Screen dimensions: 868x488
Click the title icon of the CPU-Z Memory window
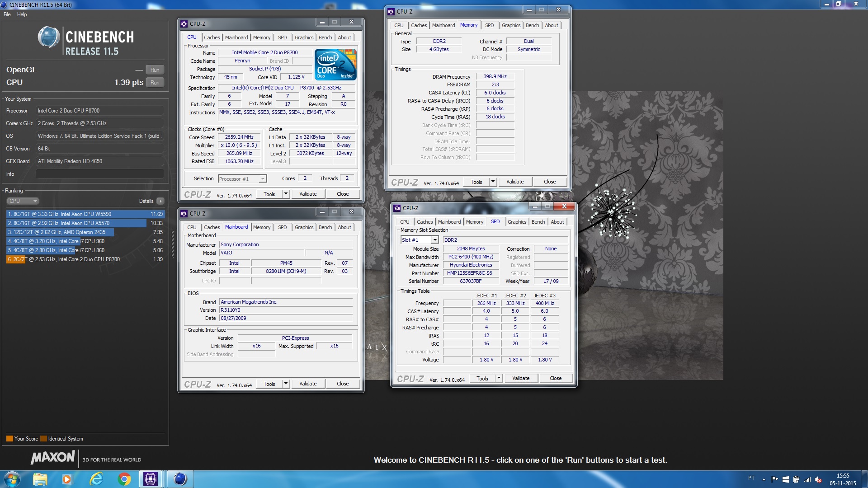coord(391,12)
